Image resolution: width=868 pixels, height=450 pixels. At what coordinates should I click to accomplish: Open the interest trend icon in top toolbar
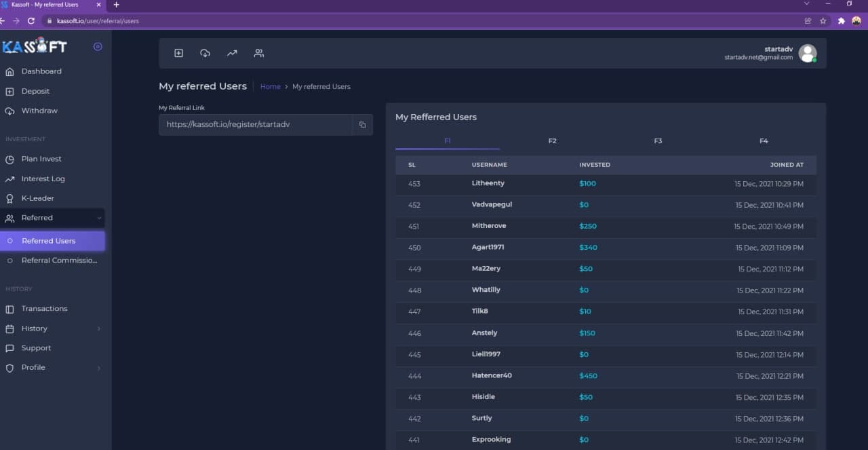pyautogui.click(x=232, y=53)
